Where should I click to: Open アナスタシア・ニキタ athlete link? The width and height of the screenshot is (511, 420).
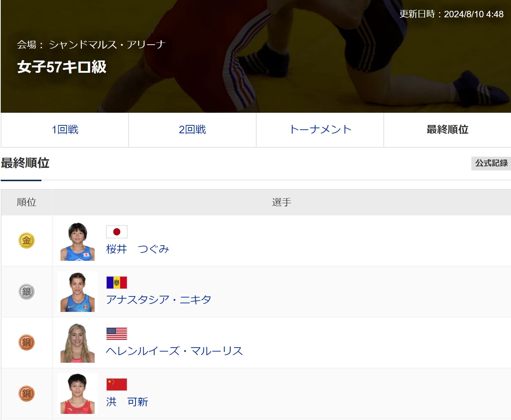pyautogui.click(x=159, y=300)
